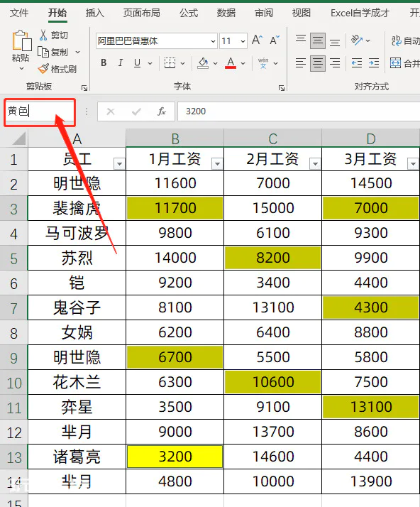This screenshot has width=420, height=507.
Task: Open filter dropdown for 员工 column
Action: [x=119, y=163]
